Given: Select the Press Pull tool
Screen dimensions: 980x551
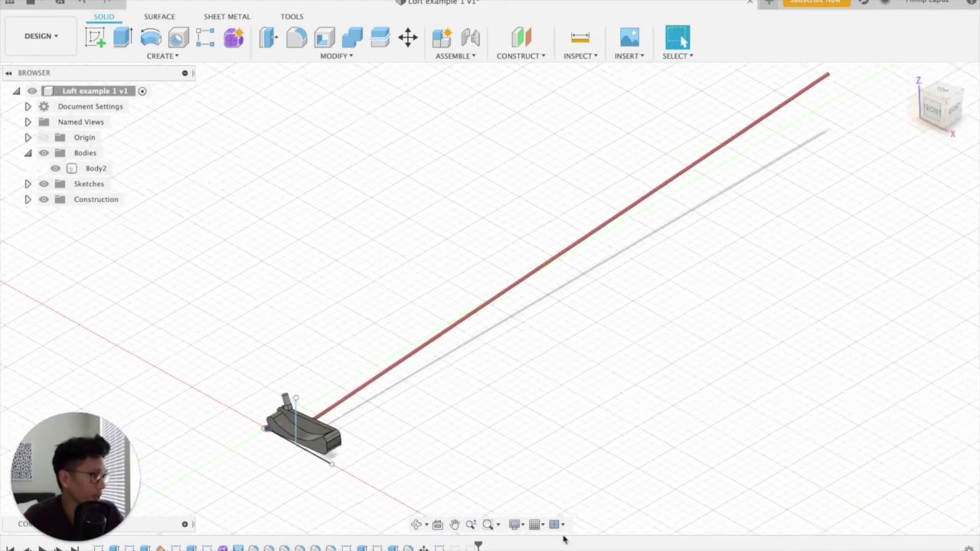Looking at the screenshot, I should (x=268, y=37).
